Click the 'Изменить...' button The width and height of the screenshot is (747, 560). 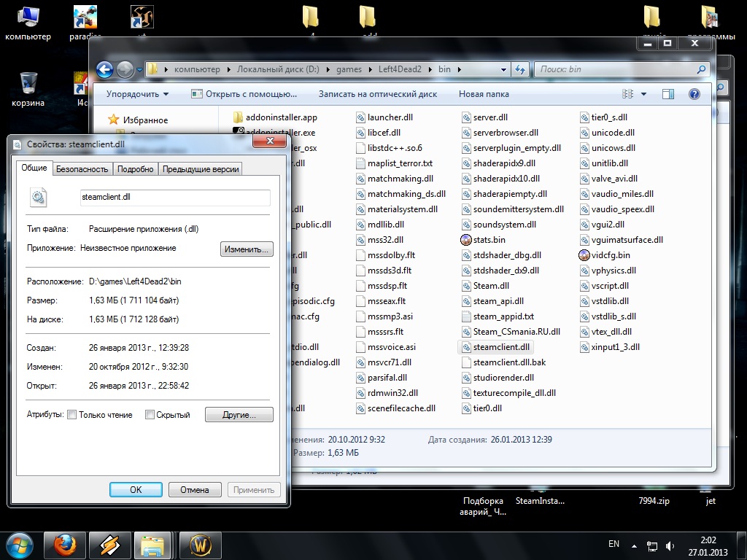coord(247,249)
